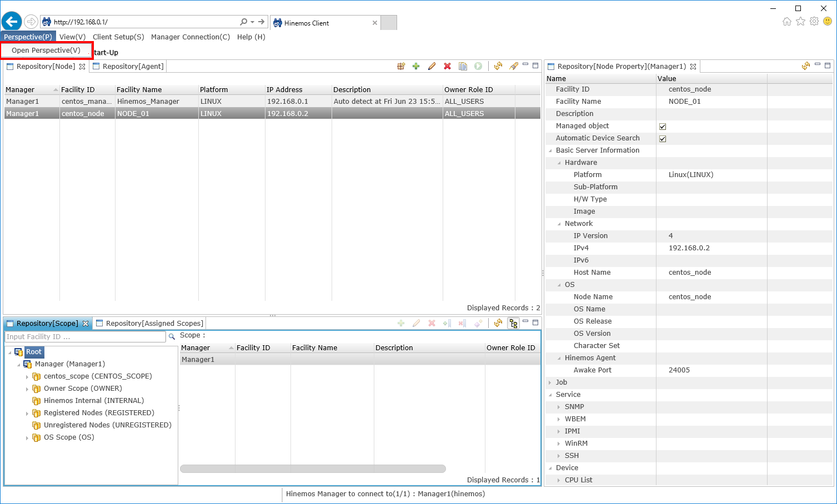Refresh the Node Property view
The image size is (837, 504).
click(806, 66)
